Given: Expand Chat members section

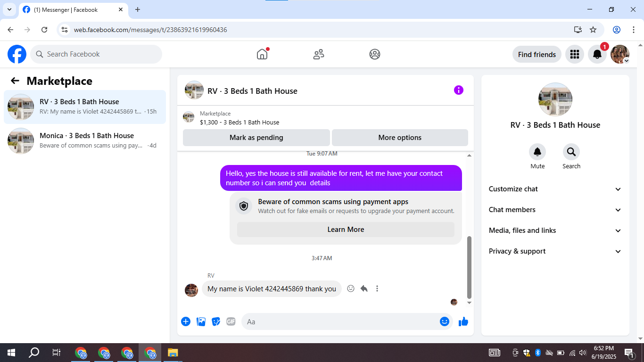Looking at the screenshot, I should pyautogui.click(x=555, y=210).
